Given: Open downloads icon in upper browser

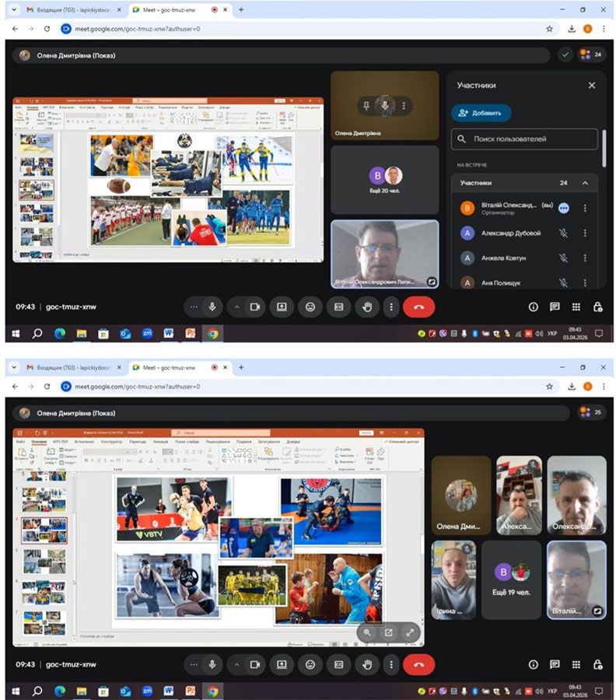Looking at the screenshot, I should 572,29.
